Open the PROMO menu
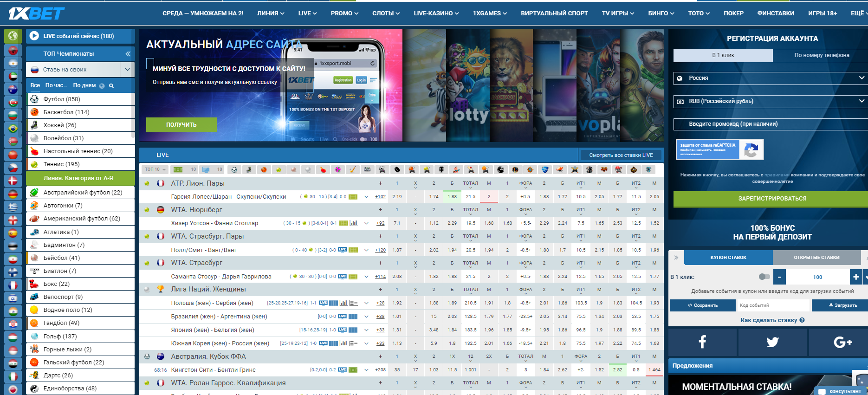868x395 pixels. click(x=344, y=13)
